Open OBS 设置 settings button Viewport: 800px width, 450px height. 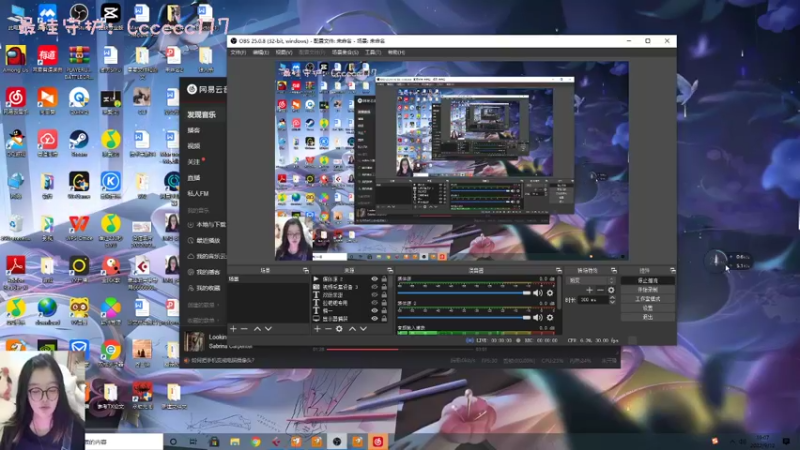[x=647, y=308]
